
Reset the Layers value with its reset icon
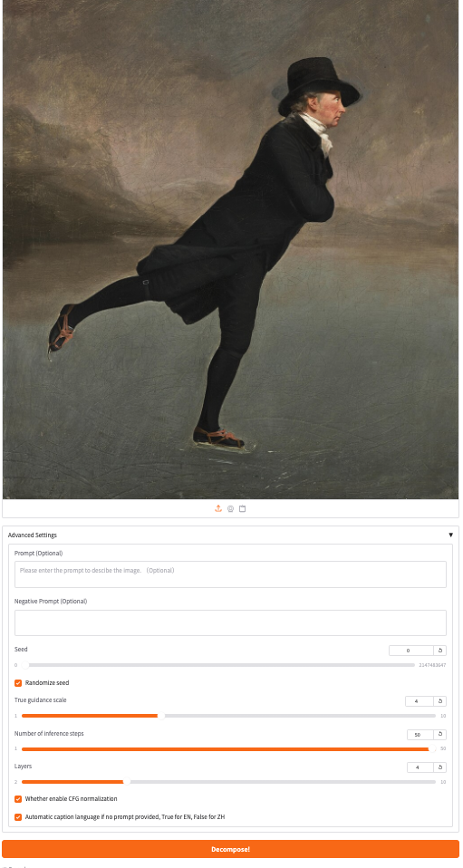click(439, 767)
